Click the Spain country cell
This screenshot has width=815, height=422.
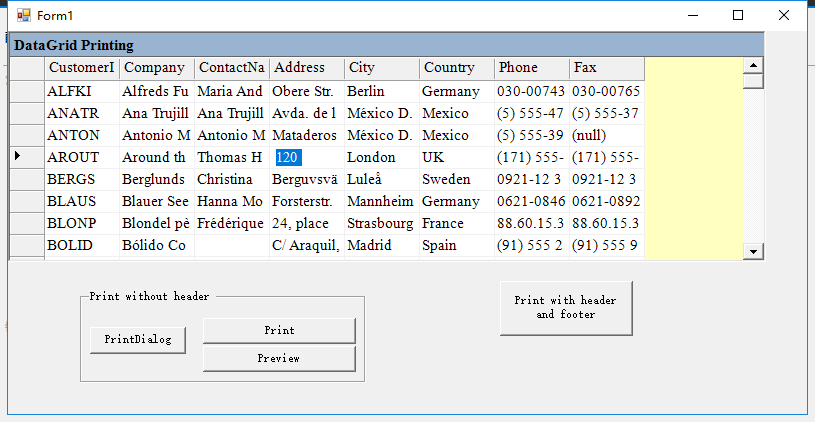(x=456, y=245)
